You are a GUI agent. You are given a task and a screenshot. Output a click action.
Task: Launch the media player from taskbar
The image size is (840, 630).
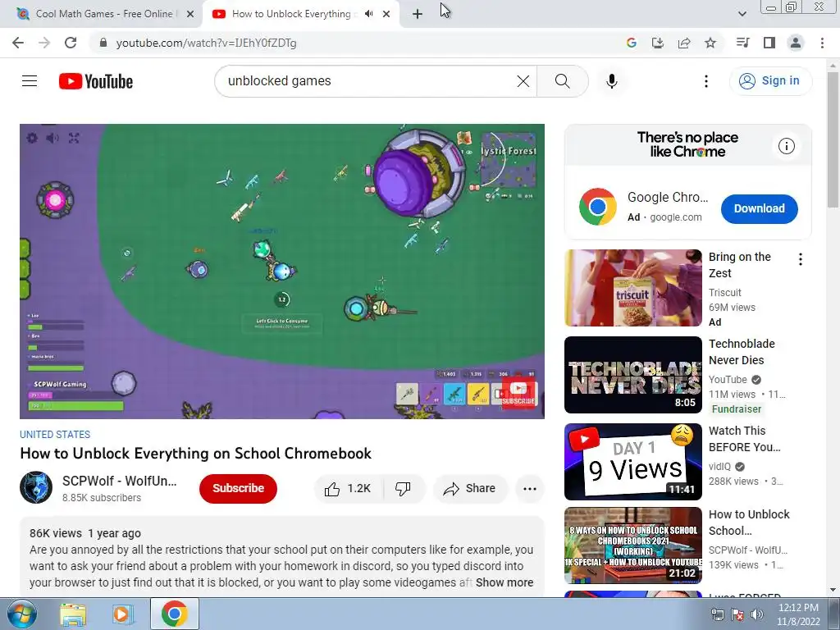[x=122, y=614]
